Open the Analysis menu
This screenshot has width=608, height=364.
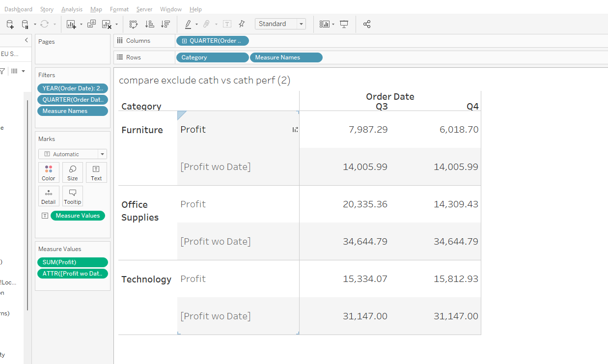pyautogui.click(x=72, y=9)
